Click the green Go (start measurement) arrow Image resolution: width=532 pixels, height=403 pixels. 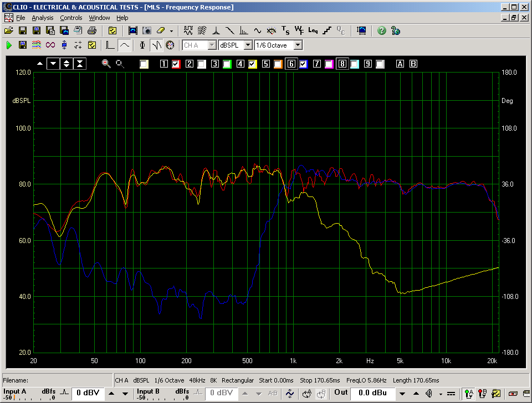pyautogui.click(x=9, y=45)
